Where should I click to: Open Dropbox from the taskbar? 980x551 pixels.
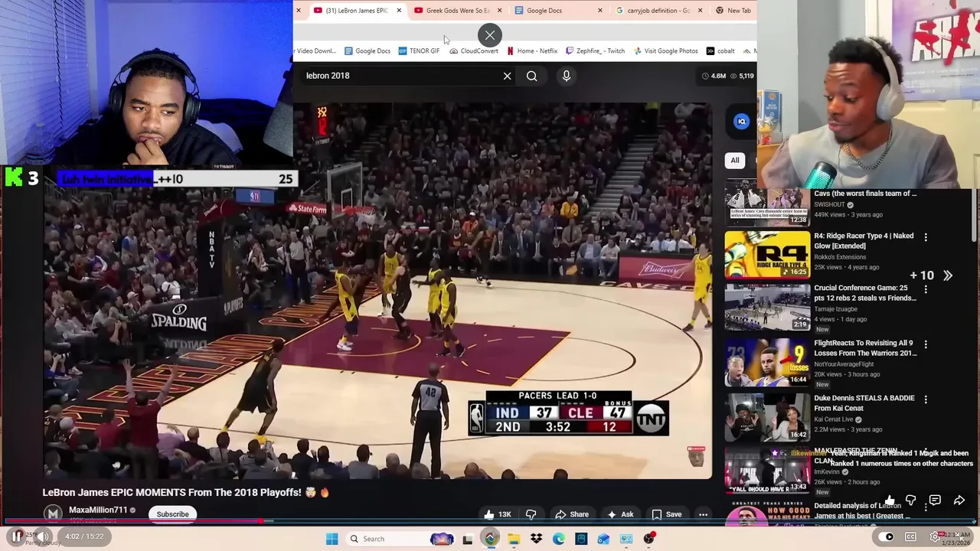[x=536, y=539]
